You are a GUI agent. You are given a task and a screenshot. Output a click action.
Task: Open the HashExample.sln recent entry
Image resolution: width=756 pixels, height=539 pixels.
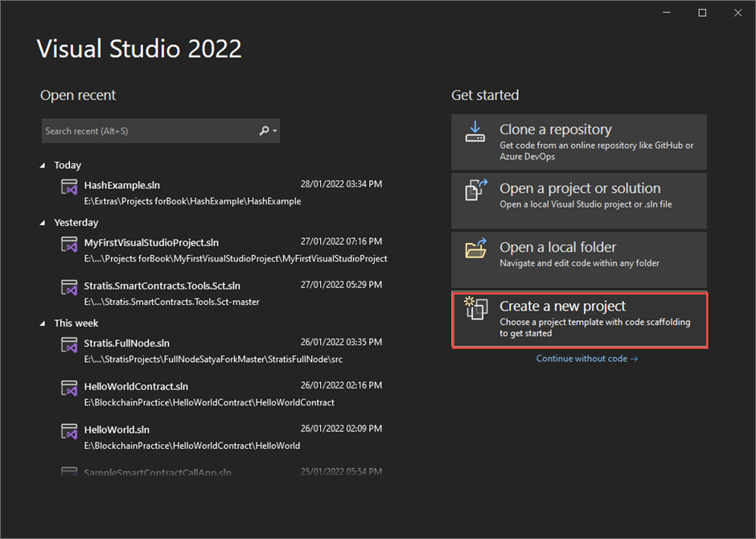(x=122, y=184)
